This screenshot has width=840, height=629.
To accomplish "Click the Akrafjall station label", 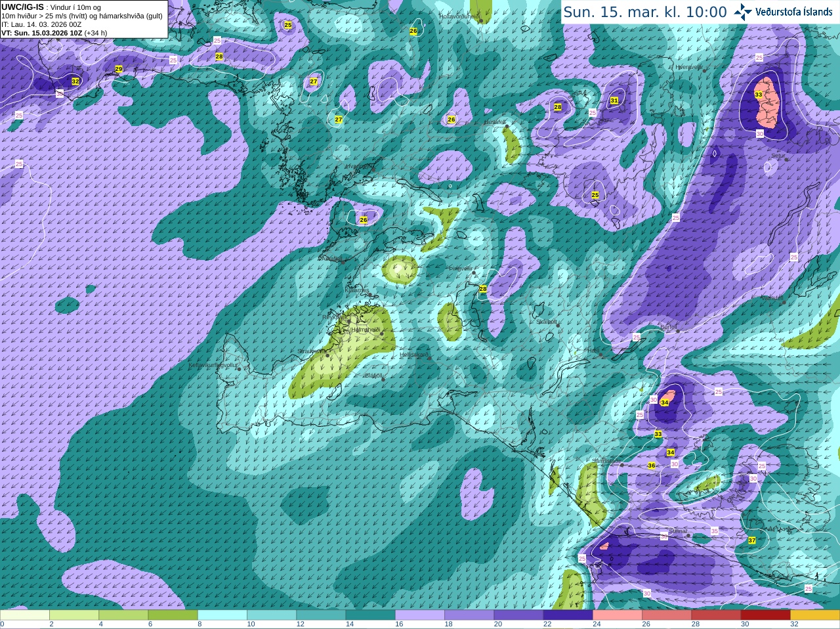I will (x=331, y=258).
